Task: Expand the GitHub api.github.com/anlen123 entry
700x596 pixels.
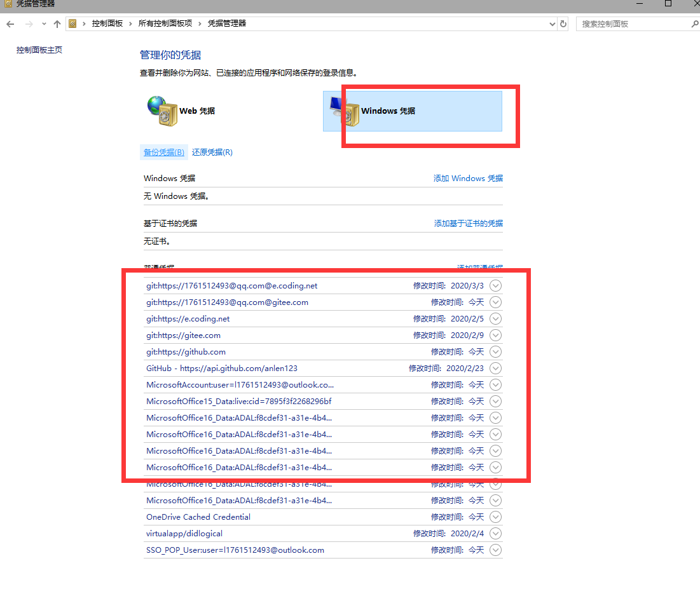Action: coord(495,369)
